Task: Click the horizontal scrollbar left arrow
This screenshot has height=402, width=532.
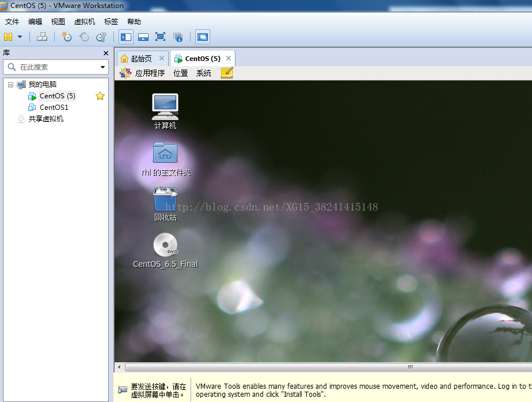Action: [119, 367]
